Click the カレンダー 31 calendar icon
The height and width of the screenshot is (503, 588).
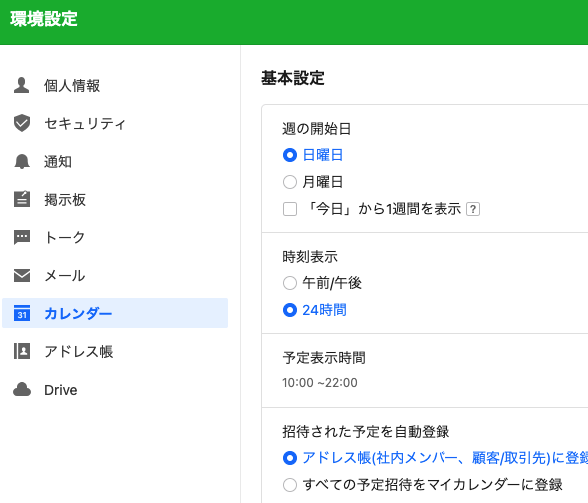pos(22,313)
